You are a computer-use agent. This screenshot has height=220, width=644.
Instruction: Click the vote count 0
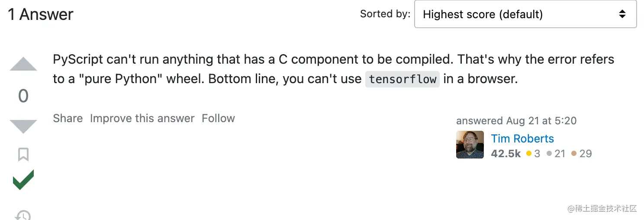[23, 96]
